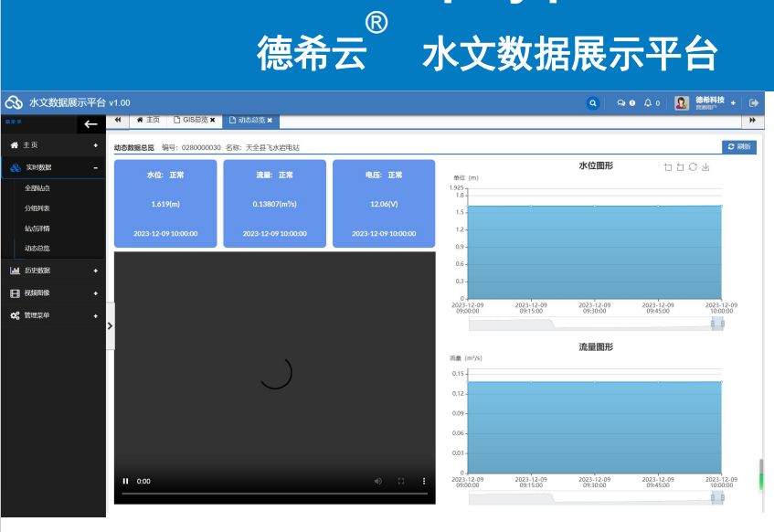This screenshot has width=774, height=532.
Task: Open the notifications bell icon
Action: pyautogui.click(x=648, y=102)
